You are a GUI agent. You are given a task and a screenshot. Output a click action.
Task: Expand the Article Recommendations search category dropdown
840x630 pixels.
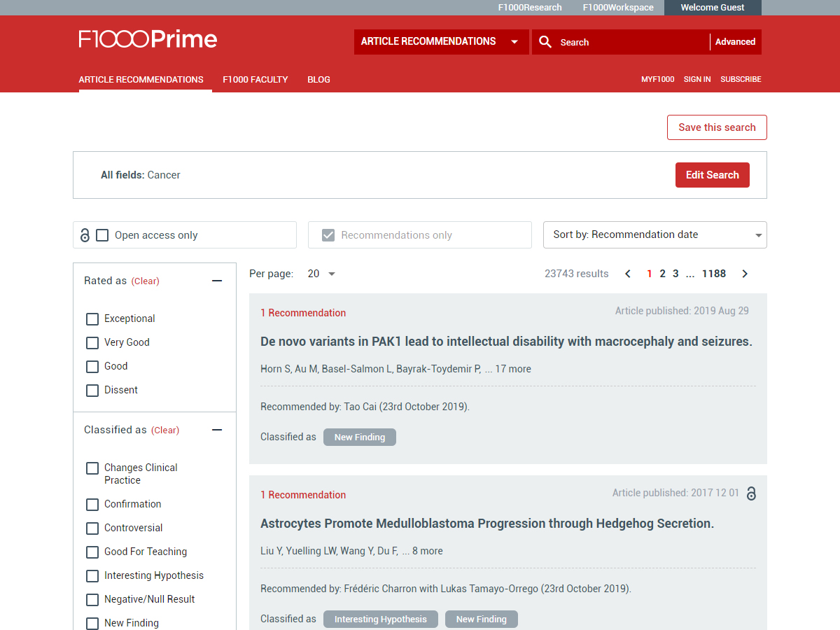pyautogui.click(x=441, y=42)
